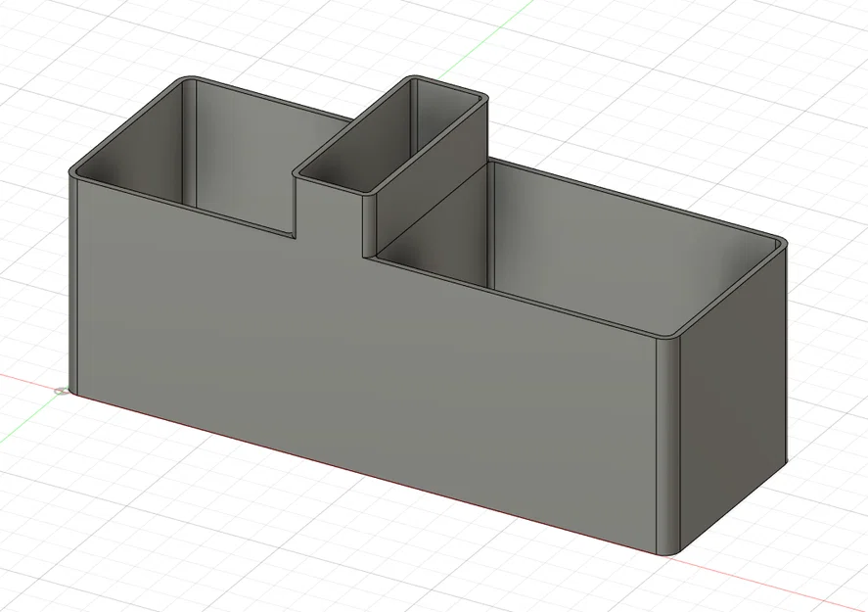The width and height of the screenshot is (868, 612).
Task: Select the rounded front-right vertical corner fillet
Action: point(668,446)
